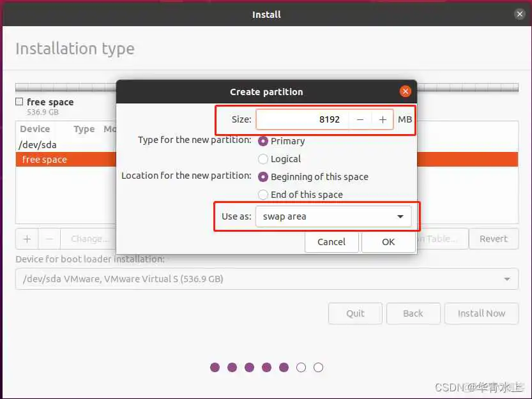Image resolution: width=532 pixels, height=399 pixels.
Task: Remove a partition with minus icon
Action: point(49,238)
